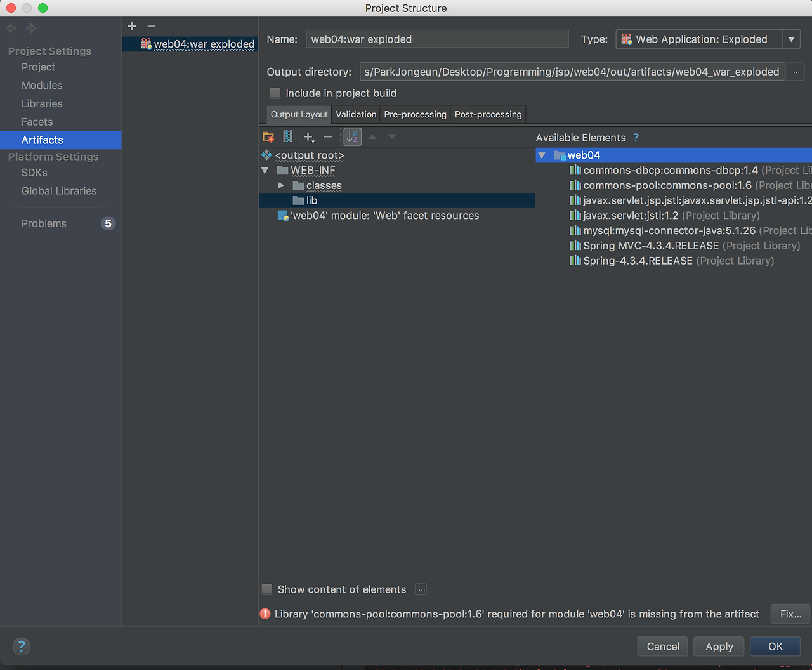Enable Show content of elements checkbox
The height and width of the screenshot is (670, 812).
pyautogui.click(x=267, y=589)
